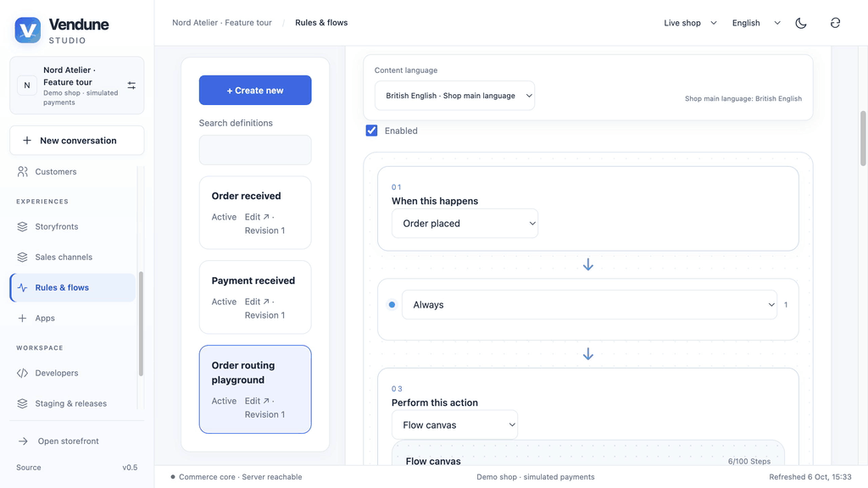Open Storyfronts in the sidebar
The image size is (868, 488).
73,226
